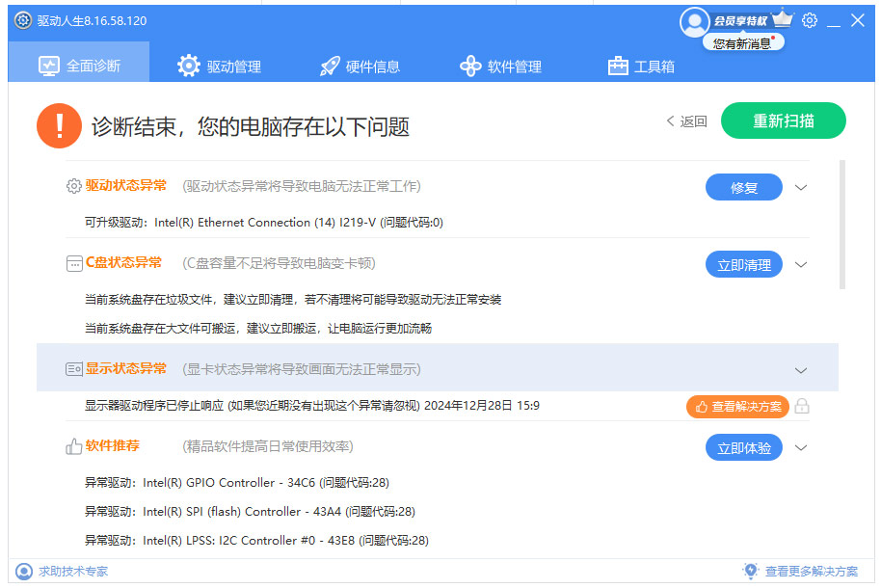Expand the 驱动状态异常 section chevron
The image size is (881, 588).
pyautogui.click(x=801, y=187)
